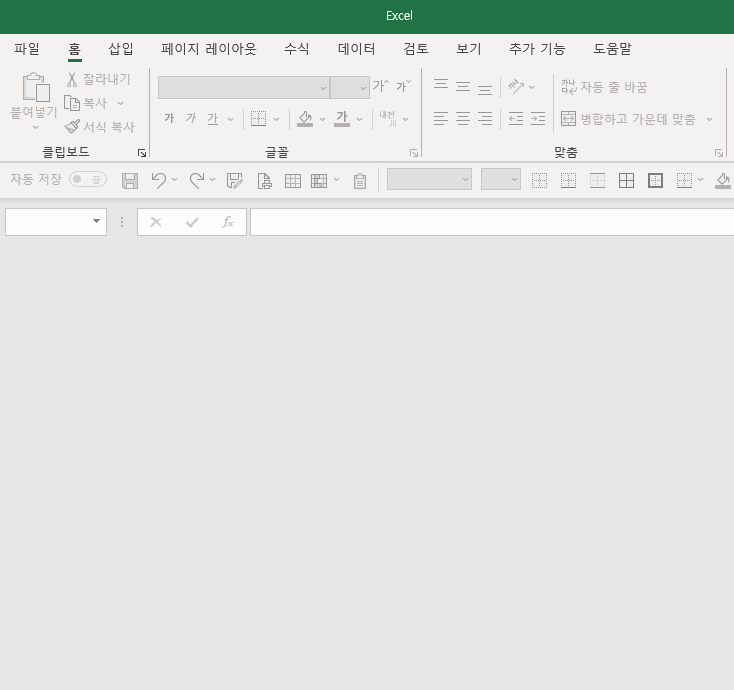This screenshot has height=690, width=734.
Task: Click Wrap Text (자동 줄 바꿈)
Action: click(x=604, y=87)
